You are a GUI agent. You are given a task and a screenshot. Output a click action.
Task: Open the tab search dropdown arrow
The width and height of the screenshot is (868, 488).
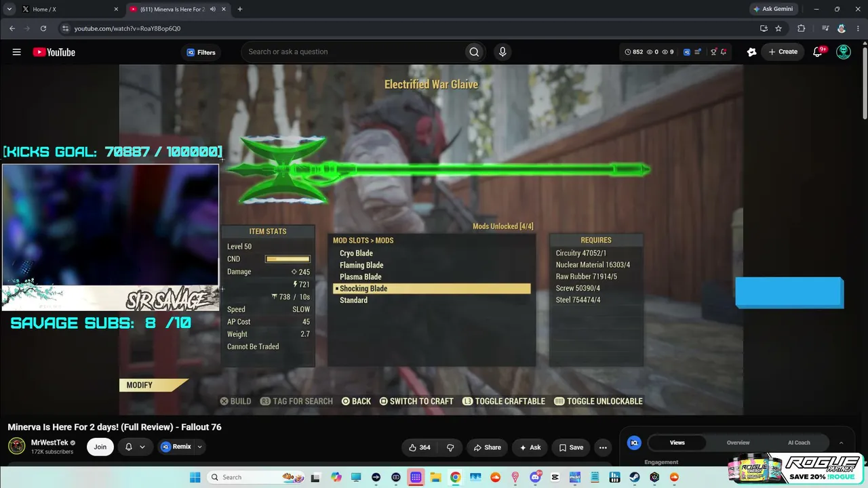click(9, 9)
